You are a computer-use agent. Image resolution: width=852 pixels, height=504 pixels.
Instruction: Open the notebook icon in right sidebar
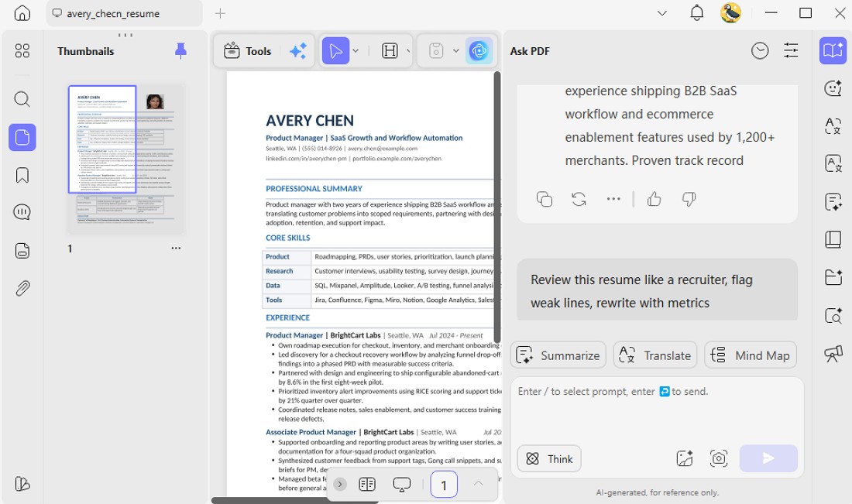point(833,239)
